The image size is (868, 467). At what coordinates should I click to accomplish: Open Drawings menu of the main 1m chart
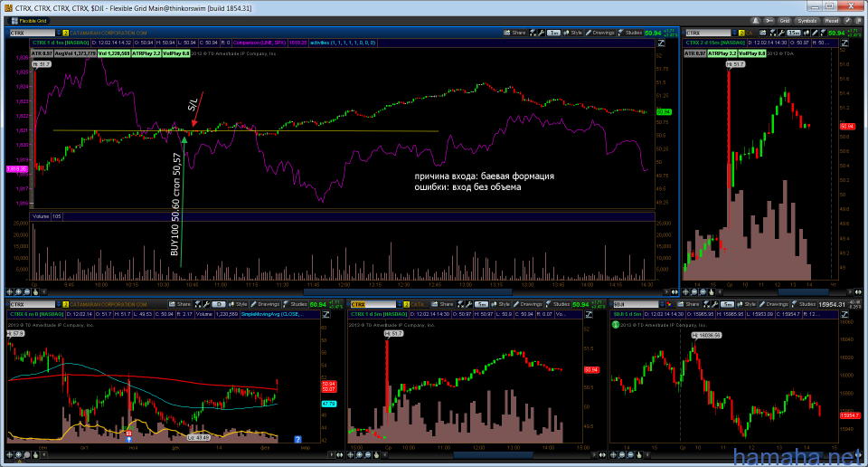pos(600,33)
